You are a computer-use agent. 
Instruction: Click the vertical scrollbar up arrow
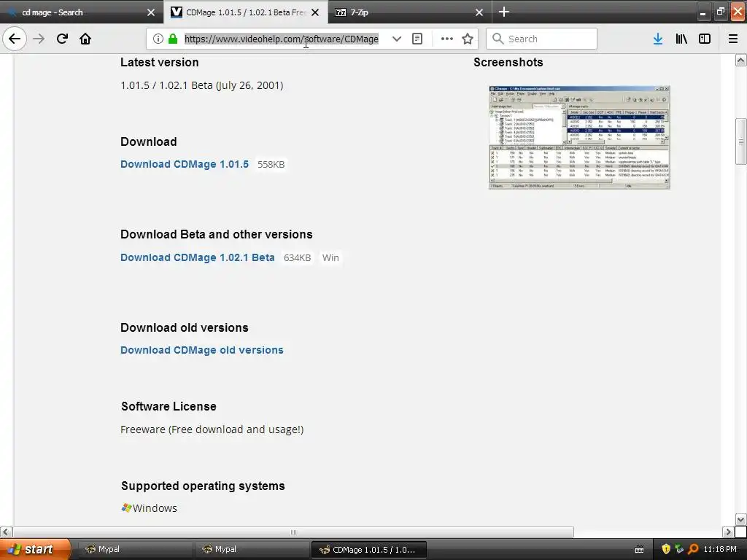pyautogui.click(x=740, y=60)
